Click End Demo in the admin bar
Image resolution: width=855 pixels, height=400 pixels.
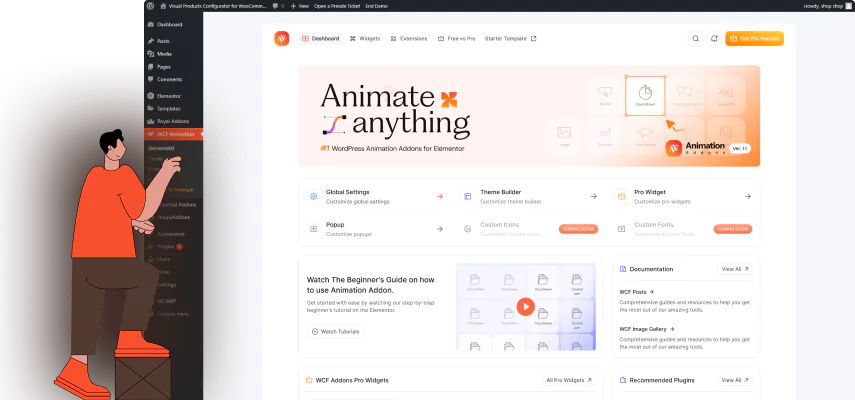point(377,6)
